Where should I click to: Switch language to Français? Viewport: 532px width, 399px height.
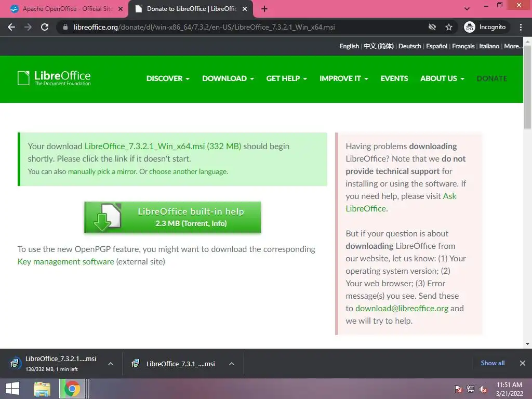point(463,46)
